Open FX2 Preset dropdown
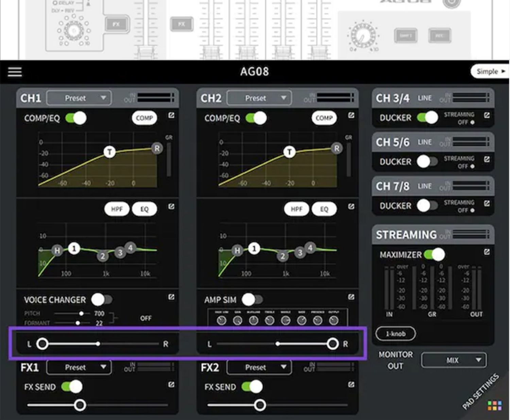The height and width of the screenshot is (420, 510). tap(259, 367)
